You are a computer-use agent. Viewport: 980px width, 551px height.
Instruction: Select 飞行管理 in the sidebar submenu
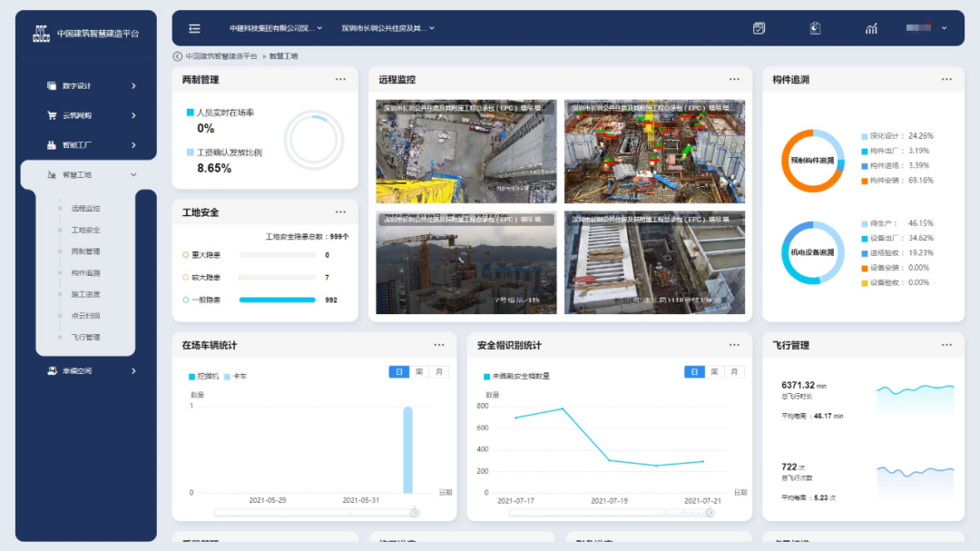[x=85, y=338]
